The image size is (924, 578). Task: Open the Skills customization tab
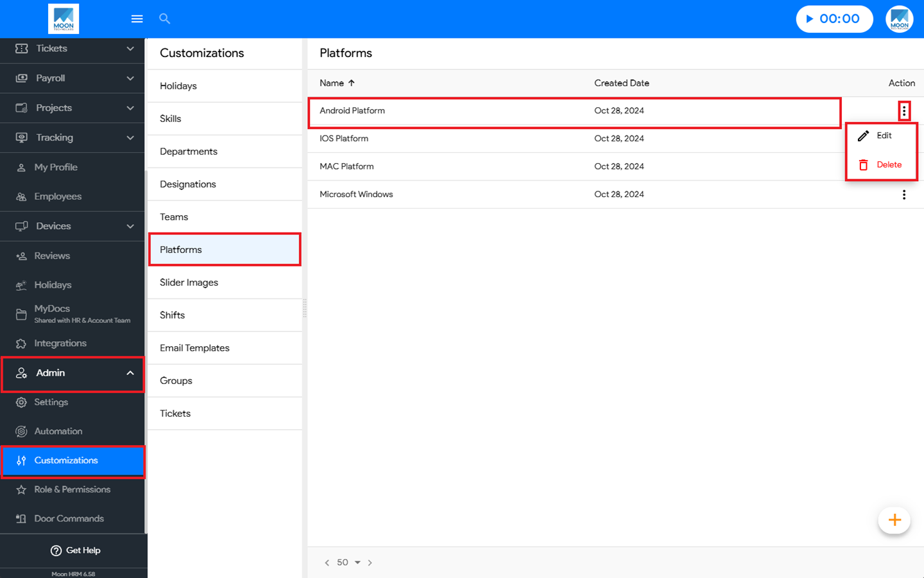click(225, 119)
